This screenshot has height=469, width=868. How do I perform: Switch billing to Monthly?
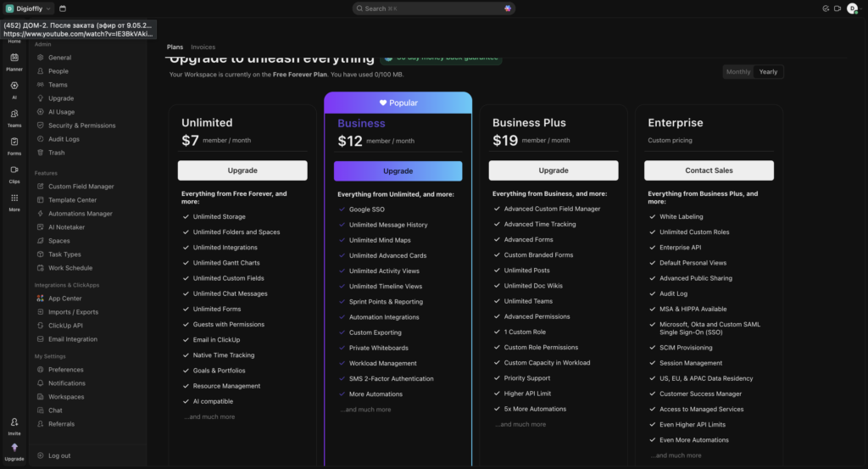click(738, 72)
